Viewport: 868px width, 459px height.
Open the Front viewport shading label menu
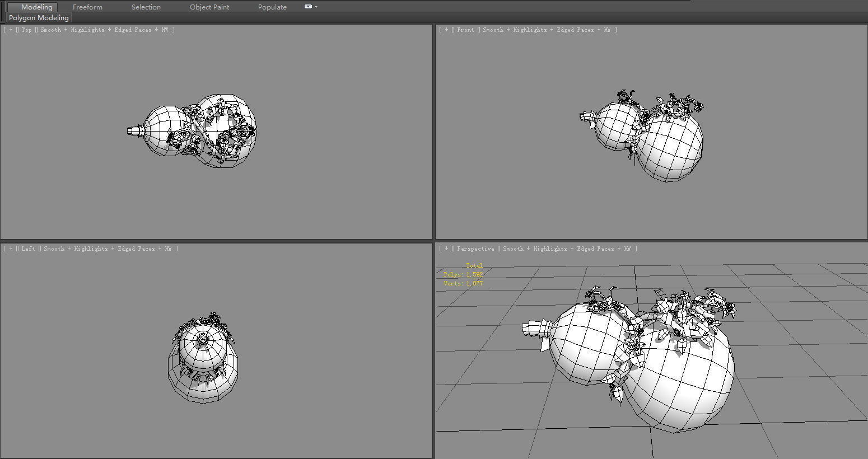click(x=547, y=30)
